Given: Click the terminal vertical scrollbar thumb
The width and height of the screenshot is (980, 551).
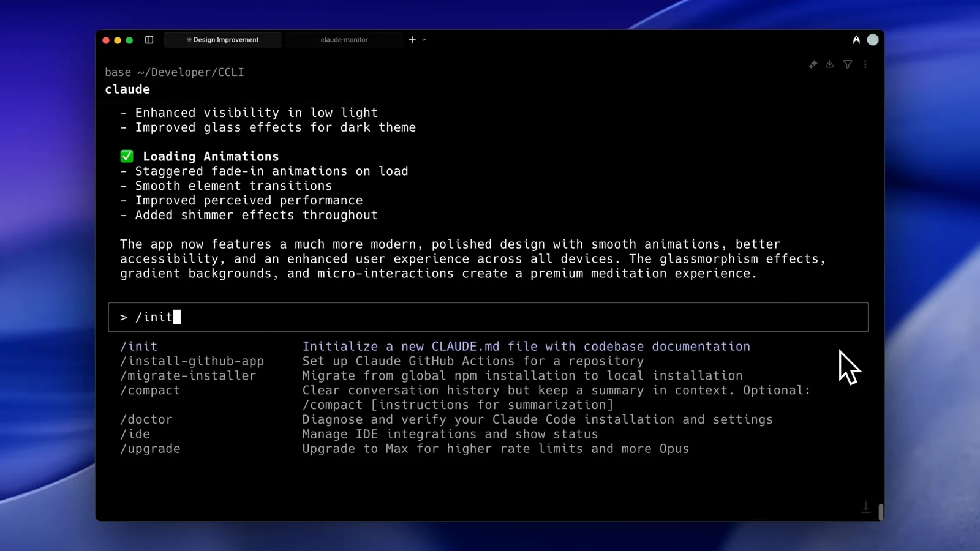Looking at the screenshot, I should [x=881, y=512].
